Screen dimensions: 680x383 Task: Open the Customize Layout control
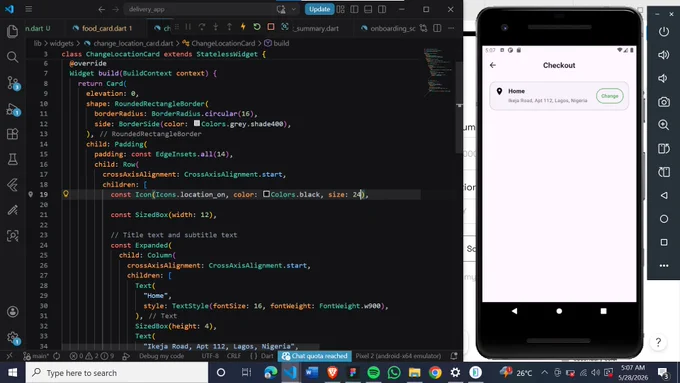point(340,9)
